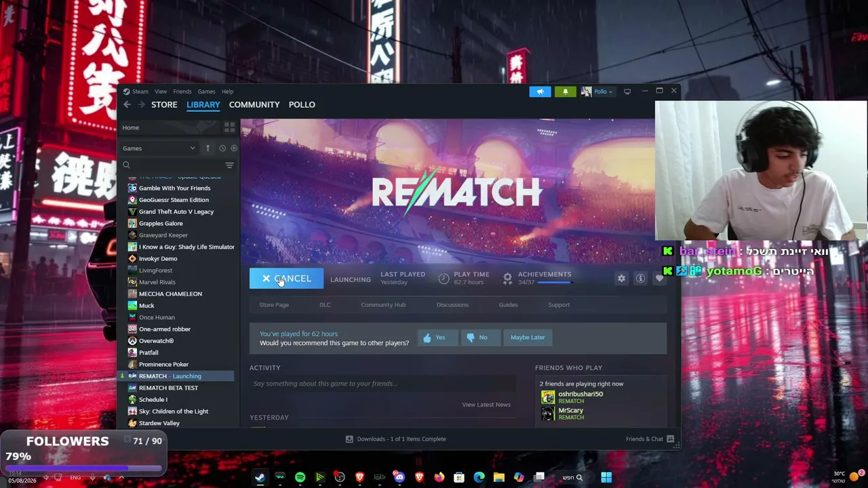
Task: Expand the Games category dropdown
Action: pyautogui.click(x=159, y=148)
